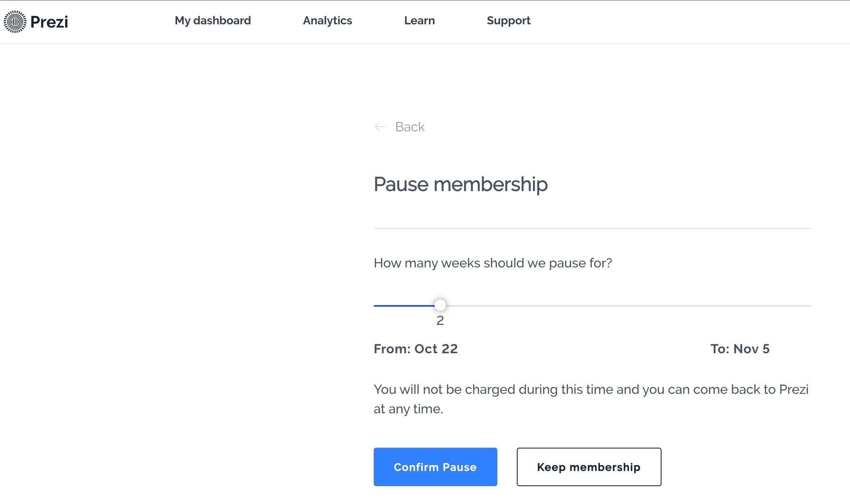This screenshot has height=504, width=850.
Task: Click the From: Oct 22 date
Action: 415,349
